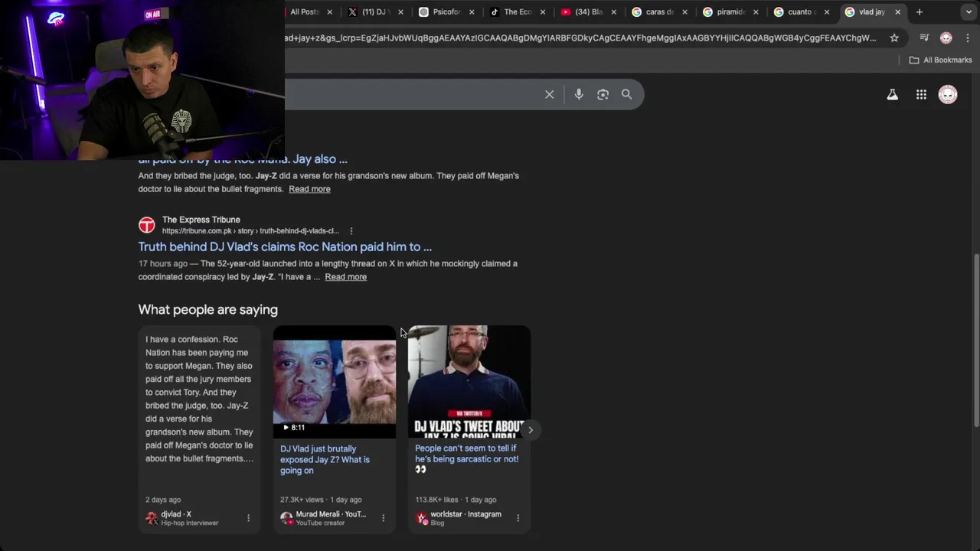This screenshot has height=551, width=980.
Task: Close the YouTube '(34) Bla' tab
Action: [613, 11]
